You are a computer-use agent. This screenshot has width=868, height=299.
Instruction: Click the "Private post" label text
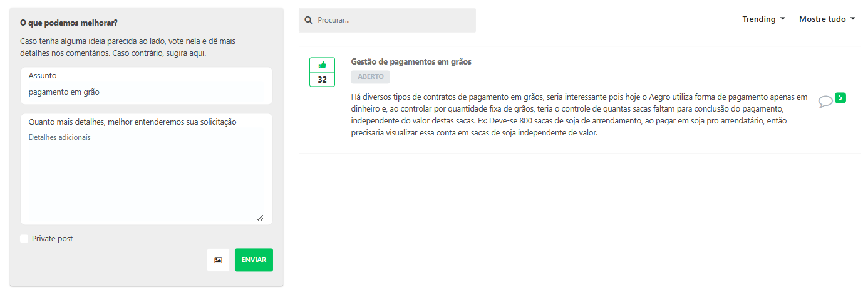52,239
